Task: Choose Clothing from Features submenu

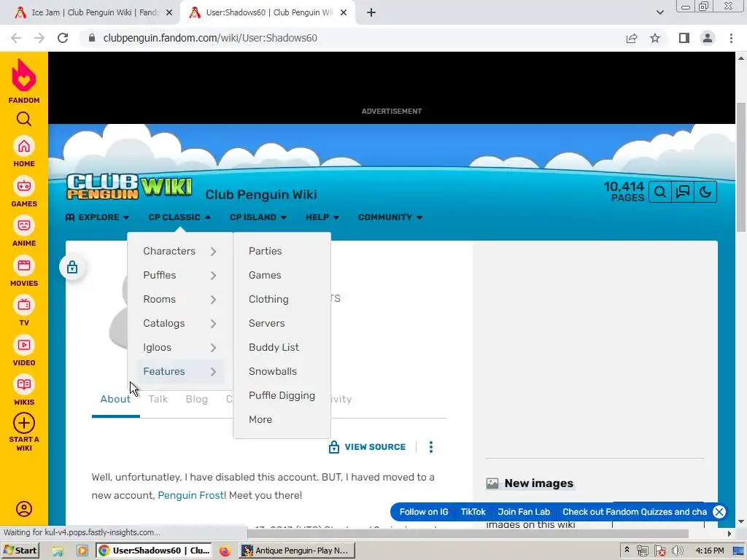Action: 268,299
